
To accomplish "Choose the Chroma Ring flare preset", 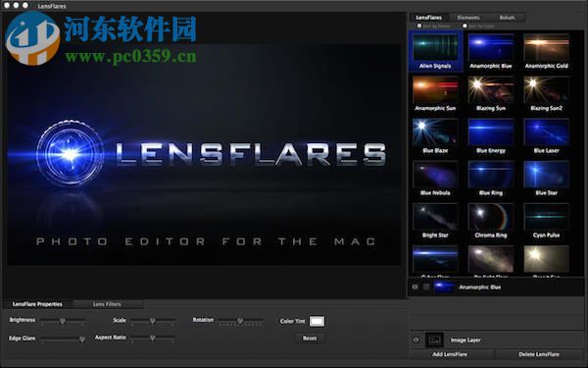I will click(491, 221).
